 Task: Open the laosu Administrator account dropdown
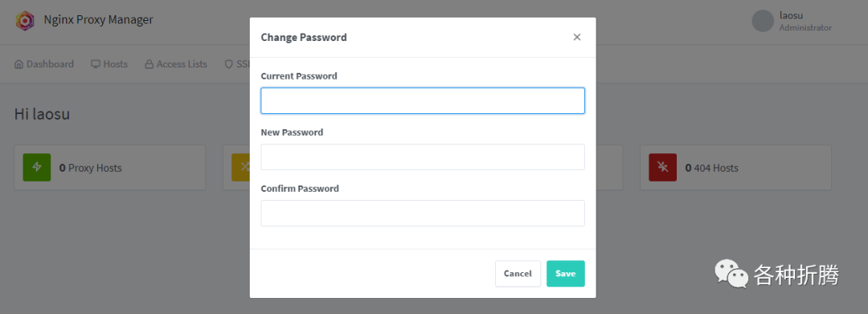(792, 21)
